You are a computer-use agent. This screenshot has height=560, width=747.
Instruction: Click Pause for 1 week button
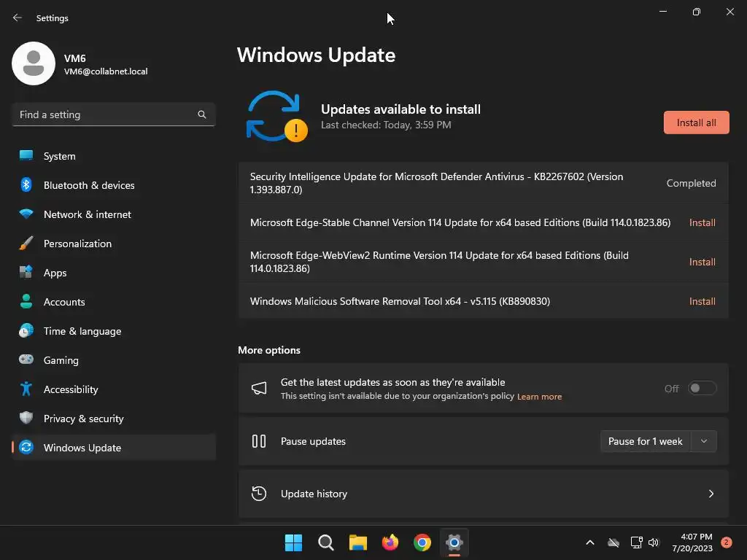point(645,441)
